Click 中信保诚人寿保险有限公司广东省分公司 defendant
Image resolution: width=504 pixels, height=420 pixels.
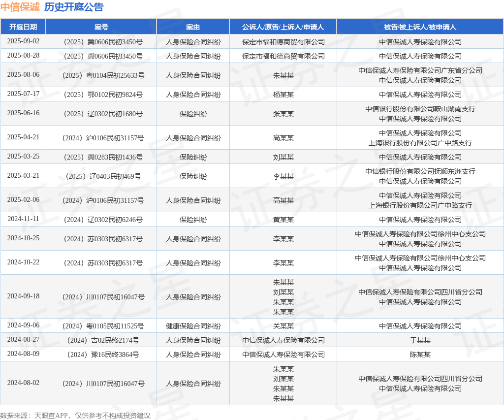[x=420, y=70]
